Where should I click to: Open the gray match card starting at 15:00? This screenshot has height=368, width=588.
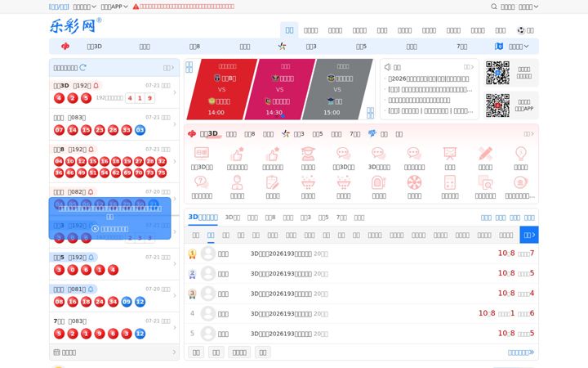[x=337, y=89]
